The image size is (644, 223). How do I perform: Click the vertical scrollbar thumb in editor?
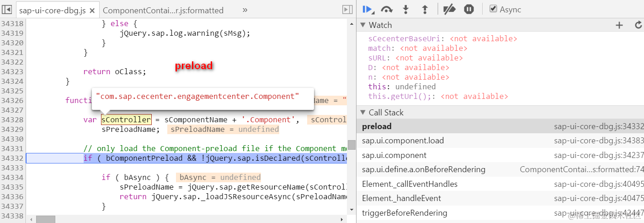coord(351,145)
